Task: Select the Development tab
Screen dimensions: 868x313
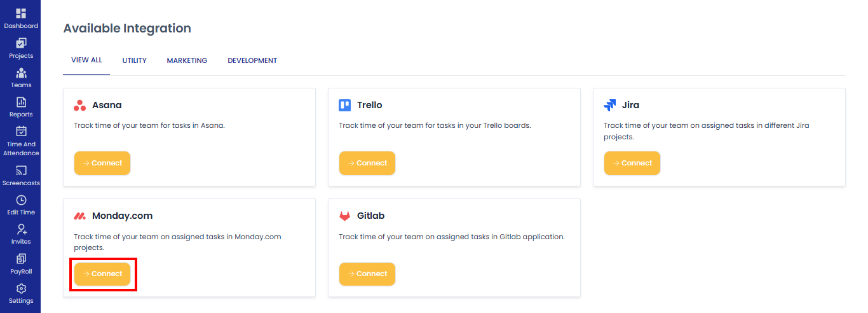Action: coord(252,60)
